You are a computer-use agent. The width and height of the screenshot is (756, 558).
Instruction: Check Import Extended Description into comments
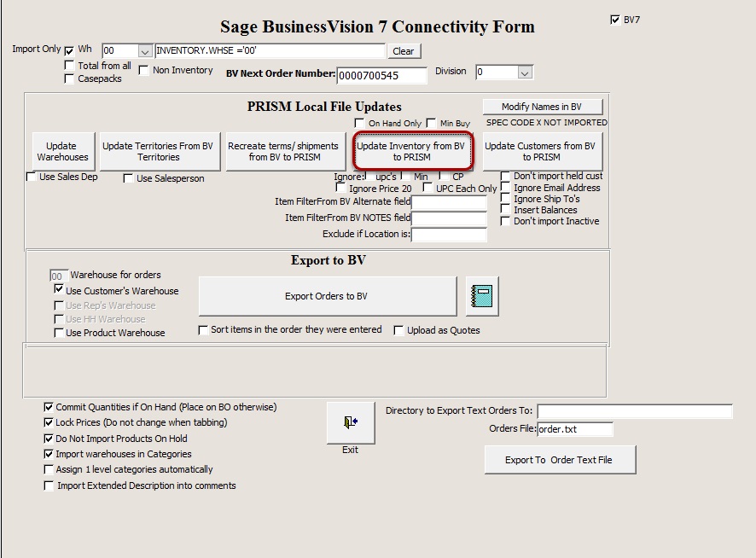(x=49, y=485)
